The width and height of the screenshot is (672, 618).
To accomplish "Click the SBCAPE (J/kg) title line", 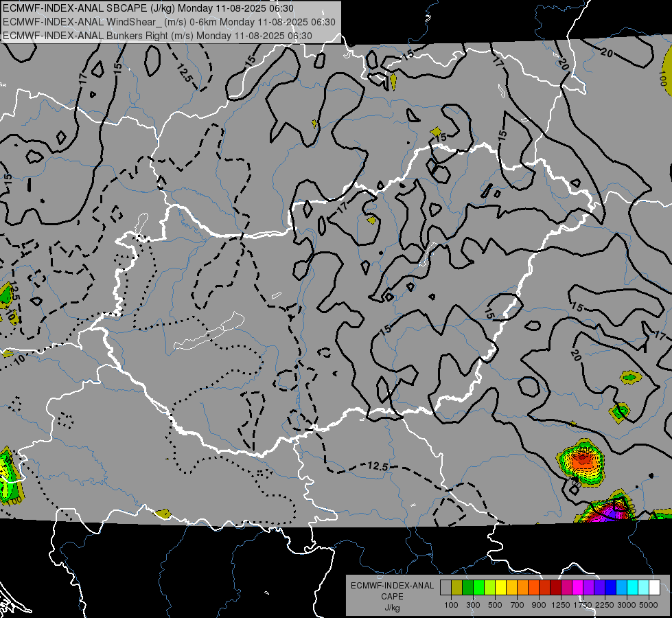I will point(148,8).
